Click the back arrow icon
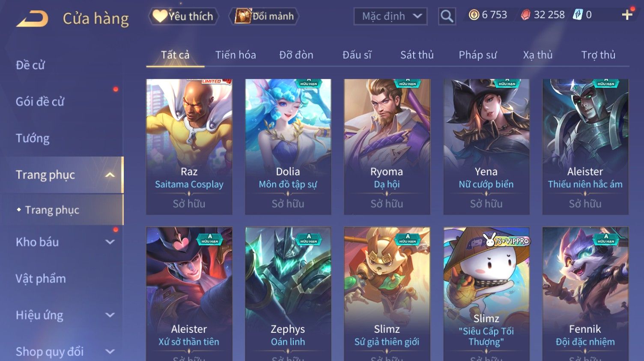Screen dimensions: 644x361 tap(32, 19)
